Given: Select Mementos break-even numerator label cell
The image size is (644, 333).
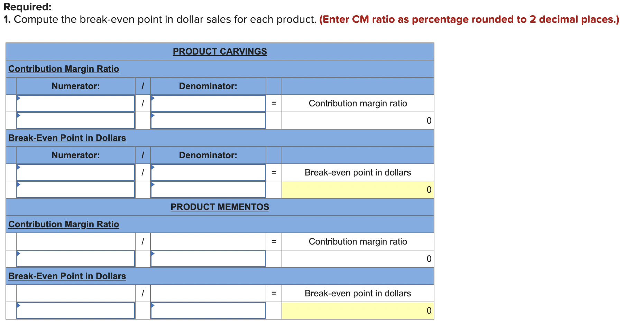Looking at the screenshot, I should point(75,293).
